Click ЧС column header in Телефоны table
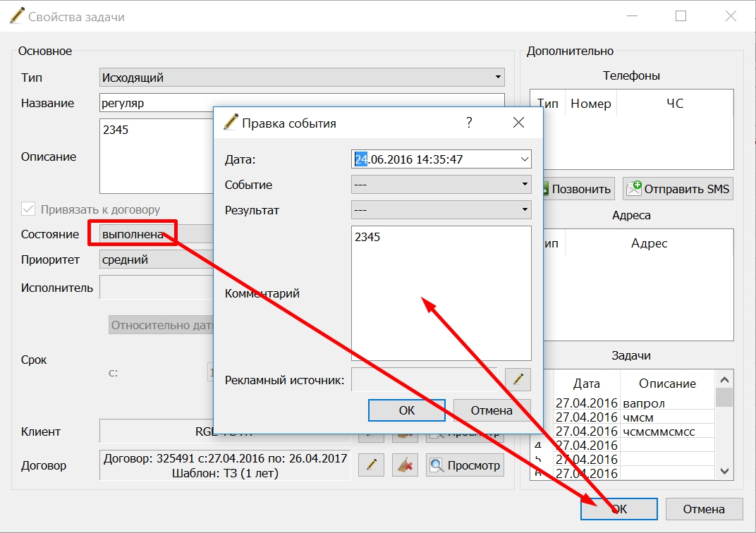Screen dimensions: 756x533 coord(675,103)
